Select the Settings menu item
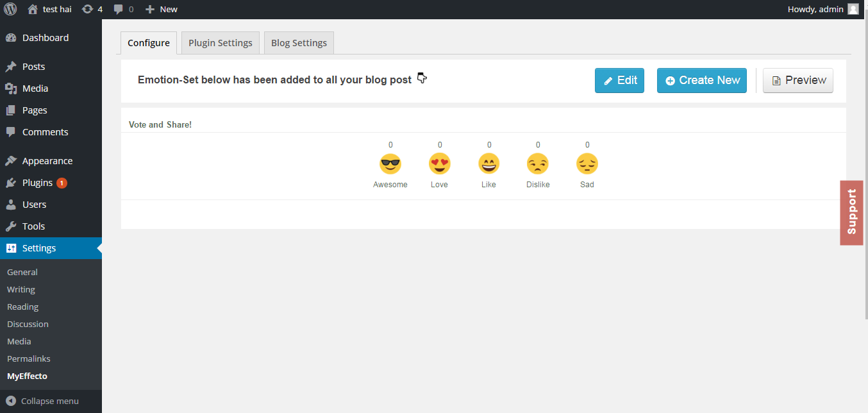 (51, 248)
